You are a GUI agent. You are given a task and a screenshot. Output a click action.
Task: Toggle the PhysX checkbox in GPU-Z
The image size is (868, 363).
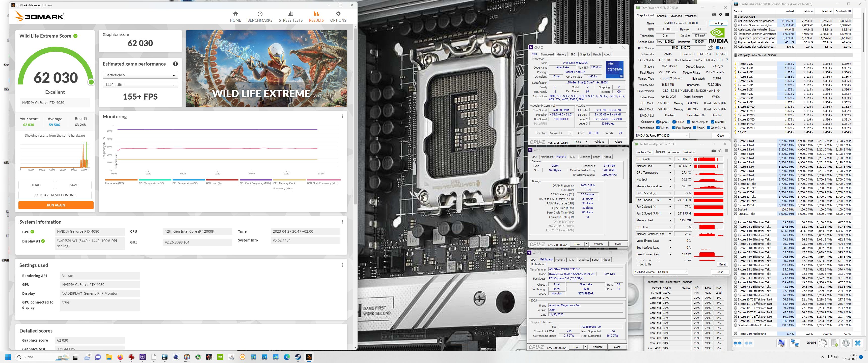coord(694,128)
